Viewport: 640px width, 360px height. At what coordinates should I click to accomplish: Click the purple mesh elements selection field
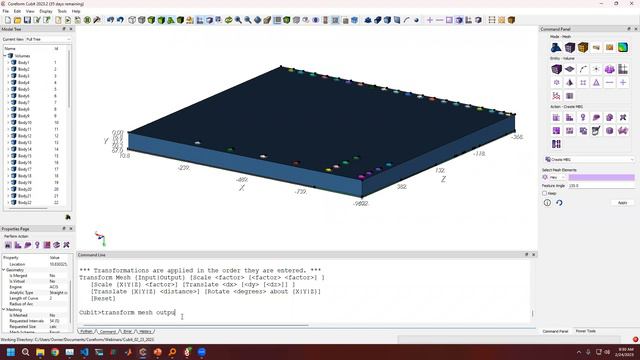602,177
